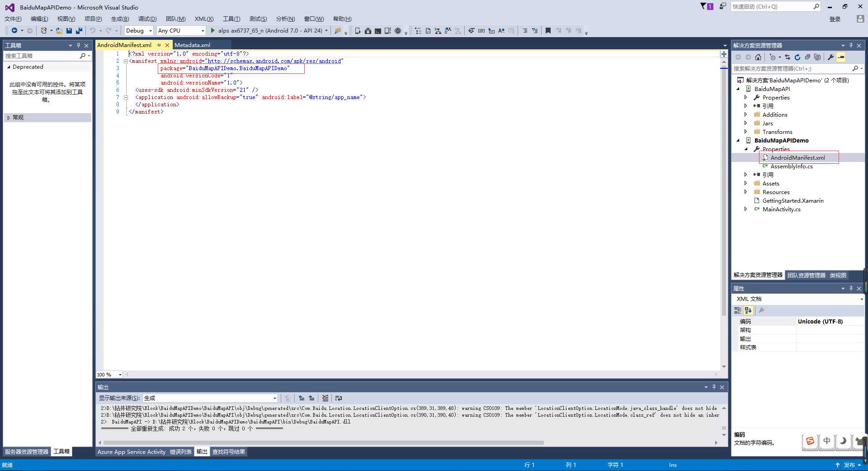Start debugging with the green play arrow
Image resolution: width=868 pixels, height=471 pixels.
pos(213,30)
